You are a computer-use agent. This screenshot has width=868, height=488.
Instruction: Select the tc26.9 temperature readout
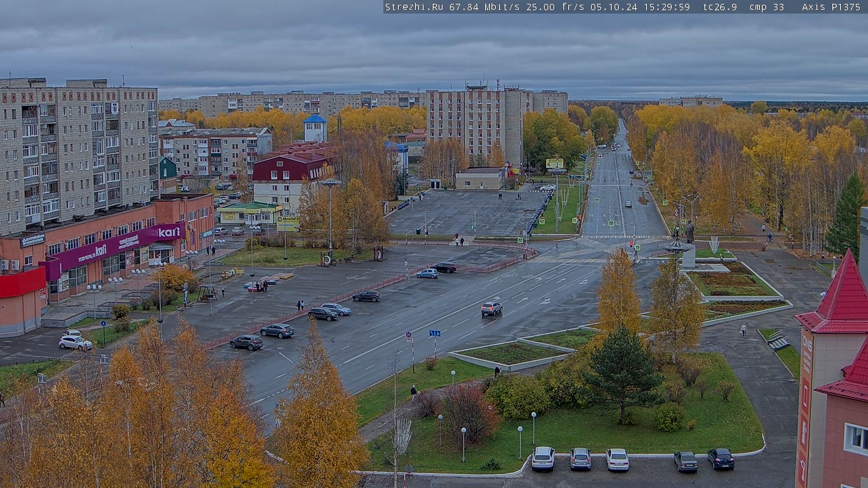coord(720,7)
